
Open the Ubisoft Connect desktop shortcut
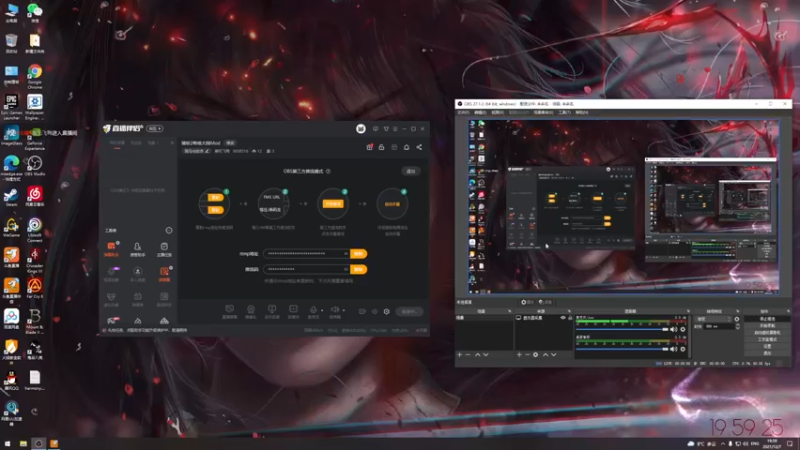(x=35, y=228)
